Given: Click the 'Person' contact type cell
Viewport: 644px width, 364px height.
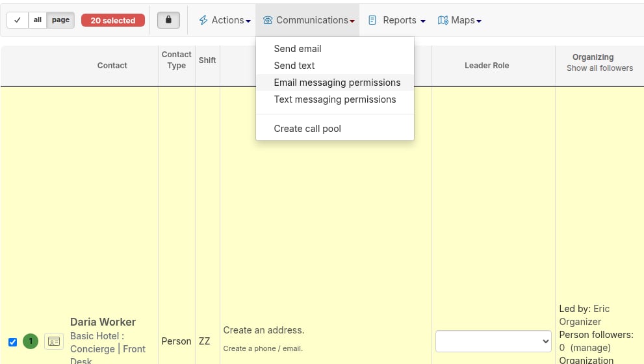Looking at the screenshot, I should click(x=176, y=341).
